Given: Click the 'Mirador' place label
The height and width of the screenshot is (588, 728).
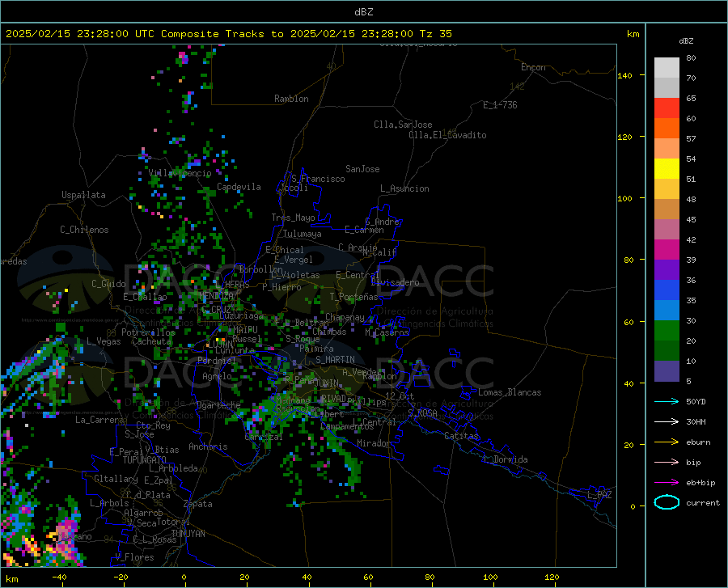Looking at the screenshot, I should [374, 443].
